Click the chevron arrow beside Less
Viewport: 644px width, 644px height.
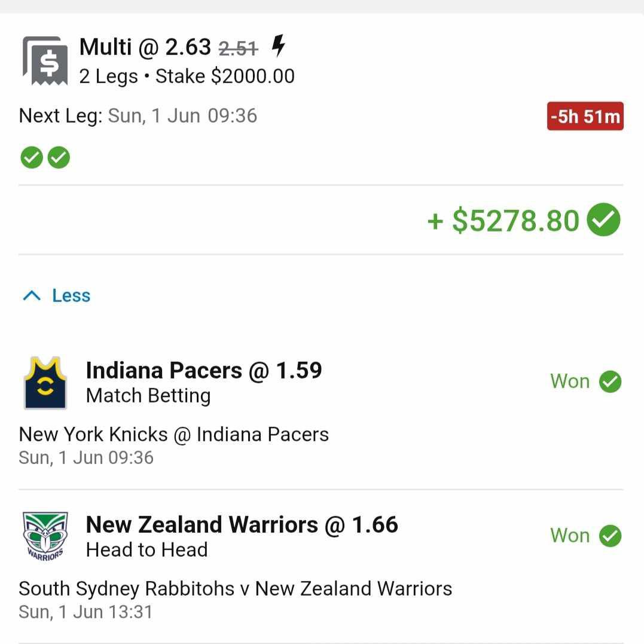pos(32,295)
